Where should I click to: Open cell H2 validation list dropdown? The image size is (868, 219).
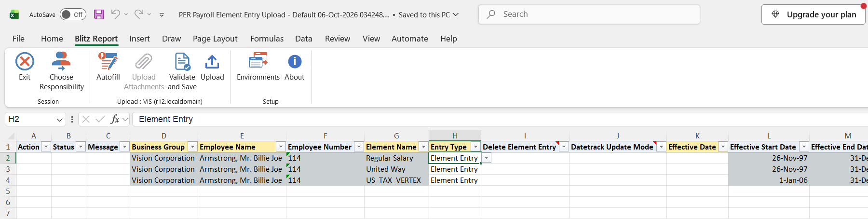click(487, 158)
